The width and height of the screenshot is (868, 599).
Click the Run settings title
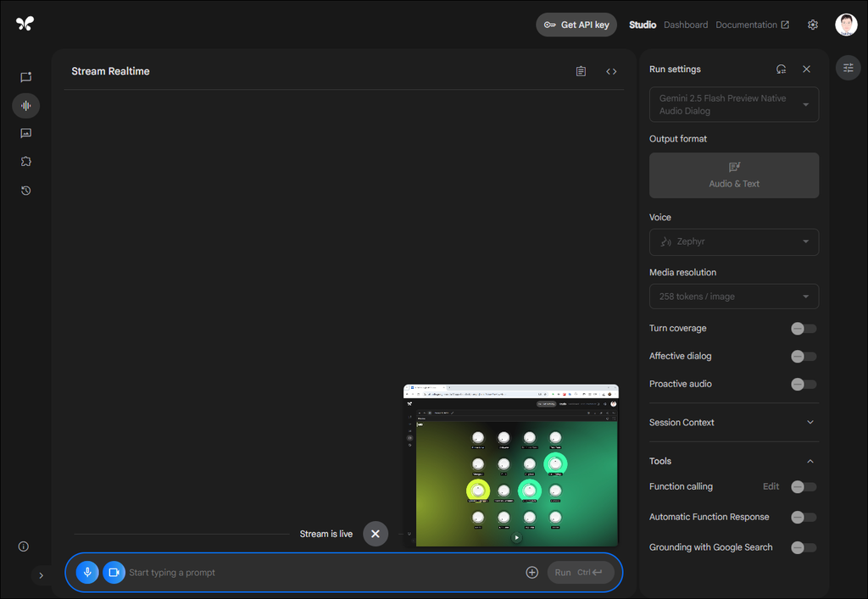[x=675, y=69]
